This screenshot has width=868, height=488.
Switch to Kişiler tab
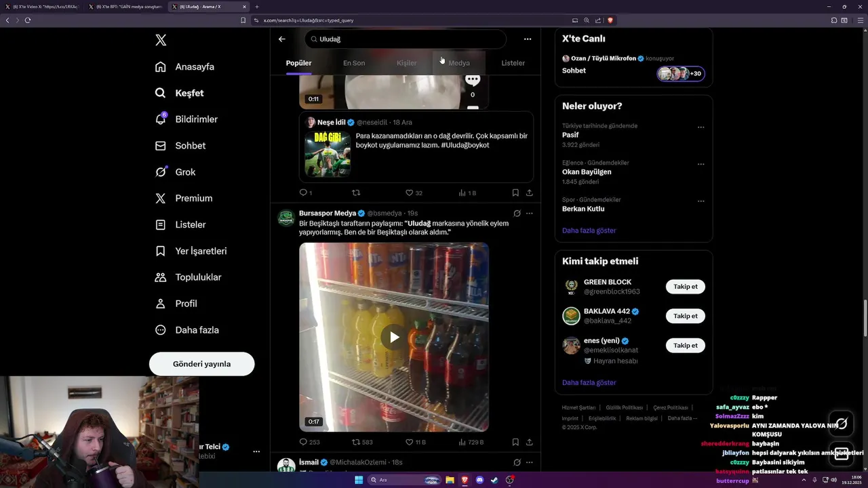coord(407,63)
